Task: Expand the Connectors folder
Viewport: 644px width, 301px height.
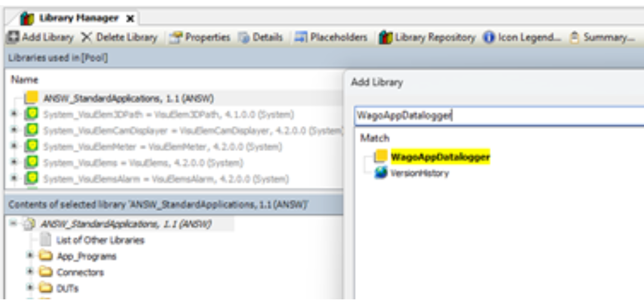Action: click(x=30, y=272)
